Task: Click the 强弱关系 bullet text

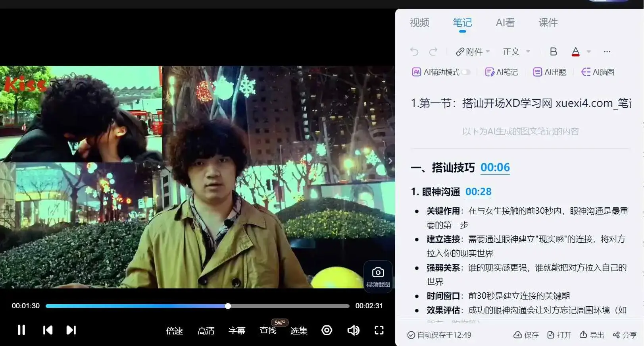Action: (x=443, y=268)
